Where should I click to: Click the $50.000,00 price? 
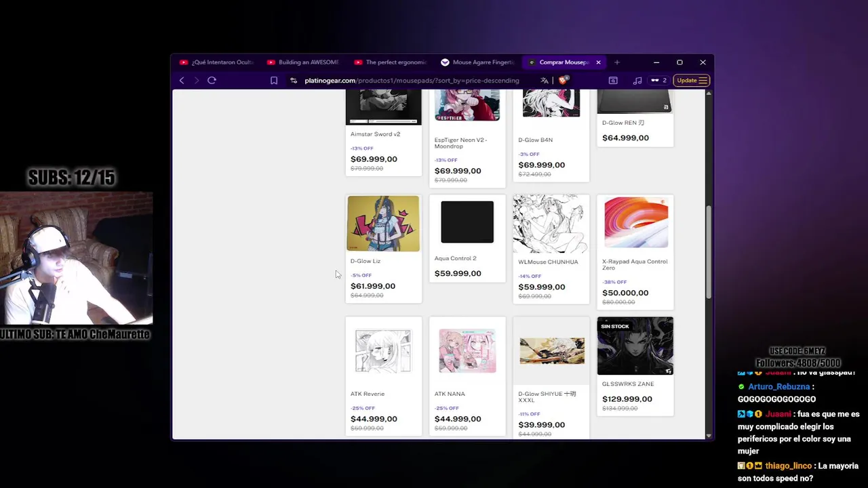pyautogui.click(x=625, y=293)
